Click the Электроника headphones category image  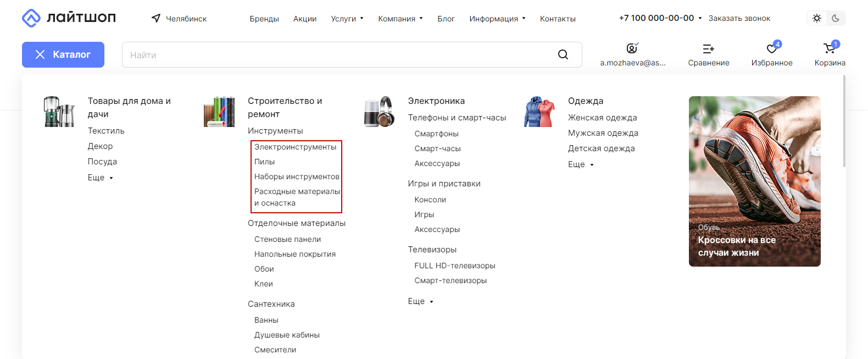click(x=379, y=112)
